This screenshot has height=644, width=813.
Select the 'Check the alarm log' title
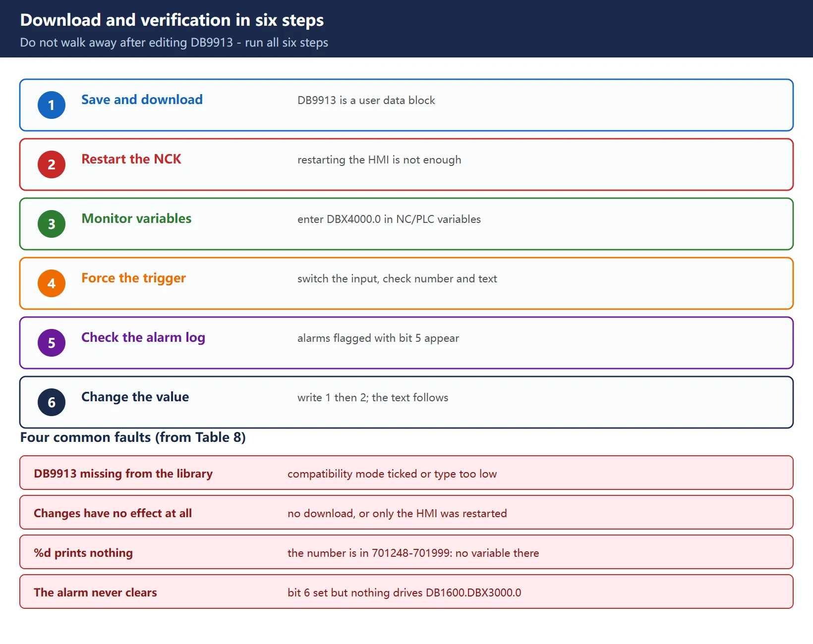point(143,337)
